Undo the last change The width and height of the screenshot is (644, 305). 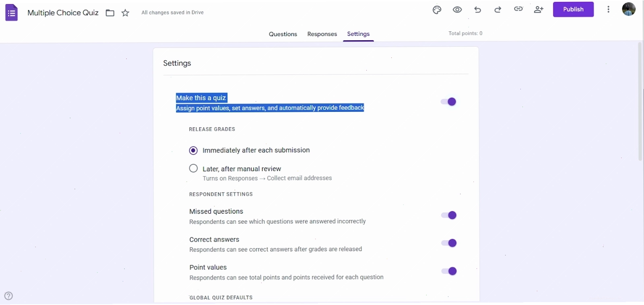pyautogui.click(x=478, y=10)
